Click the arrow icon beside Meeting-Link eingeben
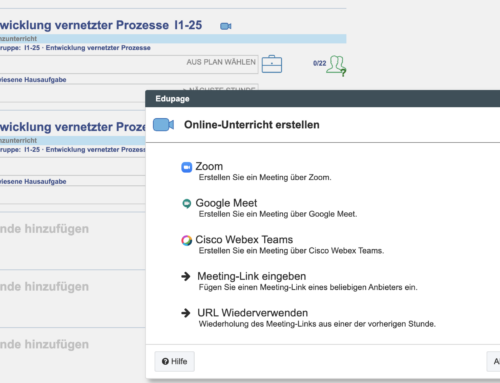This screenshot has width=500, height=383. click(x=186, y=276)
